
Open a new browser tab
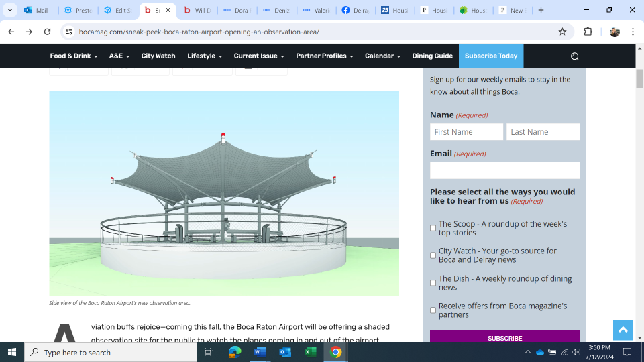pos(541,10)
